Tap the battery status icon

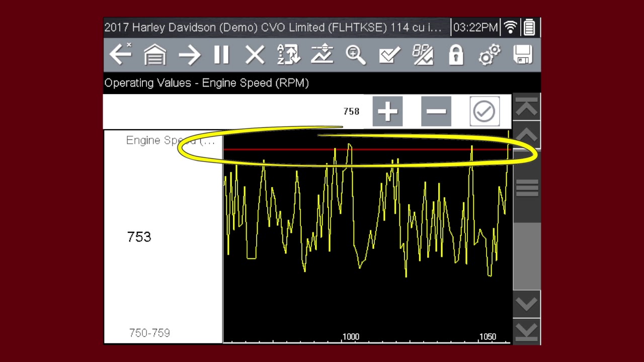(529, 27)
